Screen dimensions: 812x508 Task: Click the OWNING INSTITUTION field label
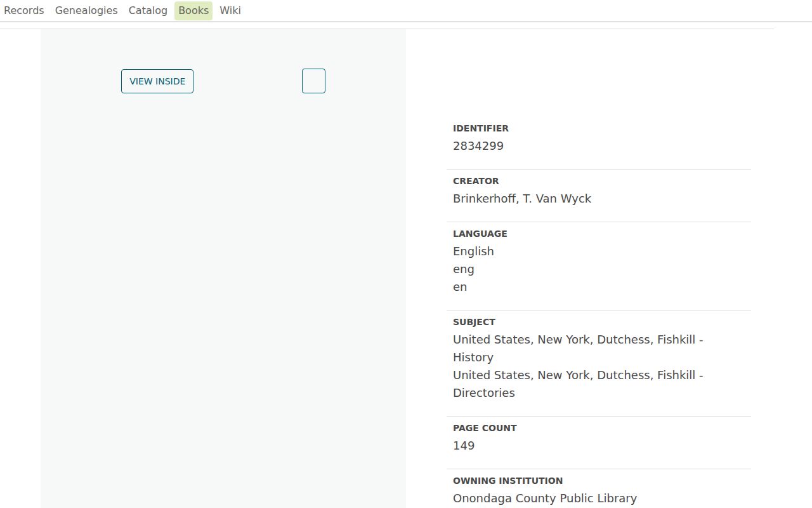pyautogui.click(x=507, y=481)
